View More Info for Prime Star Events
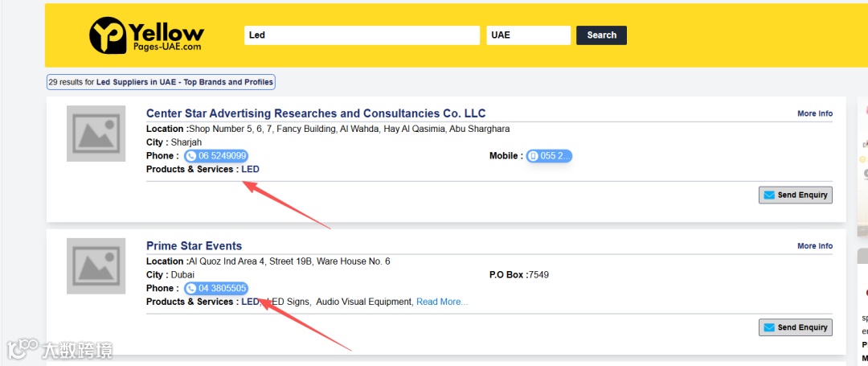The image size is (868, 366). point(814,246)
